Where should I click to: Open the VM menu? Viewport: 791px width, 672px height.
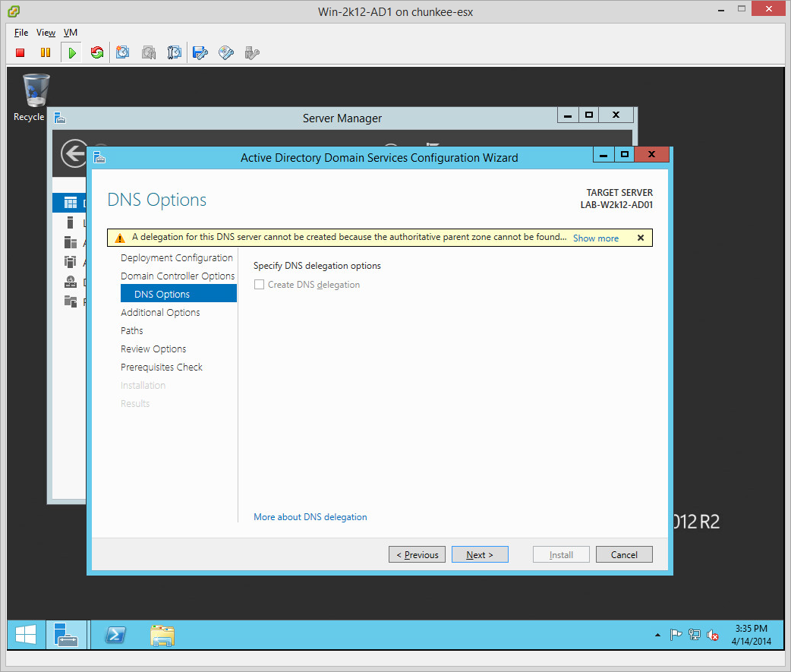pyautogui.click(x=71, y=33)
